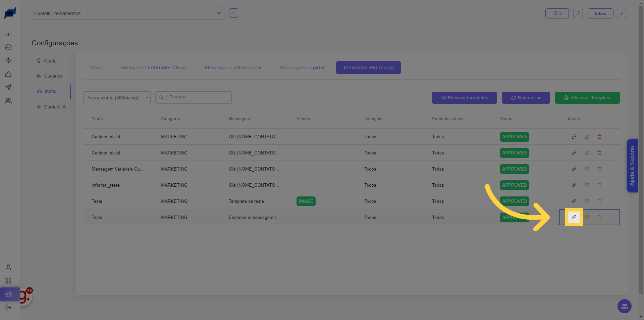Open the notifications bell showing 2
644x320 pixels.
(x=557, y=13)
